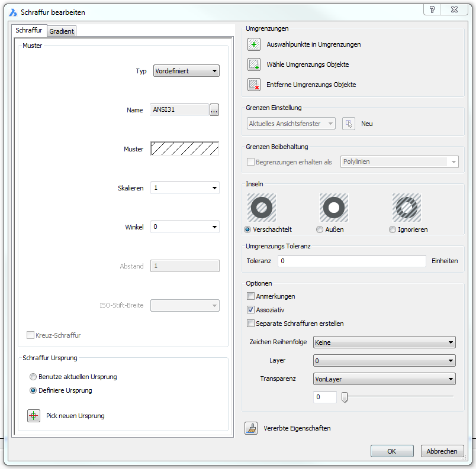Click the Pick neuen Ursprung icon
The width and height of the screenshot is (476, 469).
(x=34, y=416)
